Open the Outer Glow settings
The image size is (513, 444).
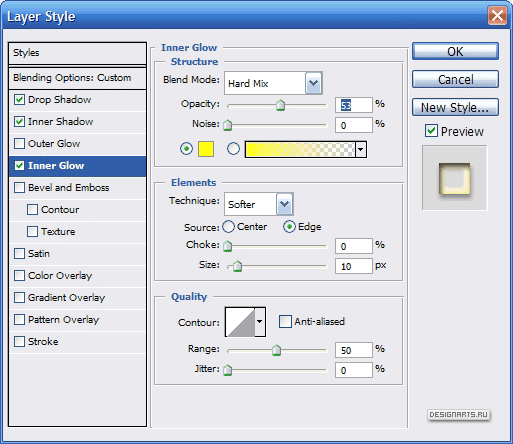tap(54, 143)
